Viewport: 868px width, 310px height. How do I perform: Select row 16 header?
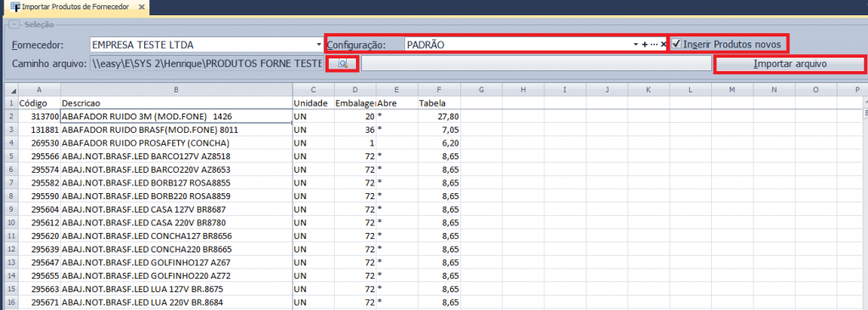[11, 302]
